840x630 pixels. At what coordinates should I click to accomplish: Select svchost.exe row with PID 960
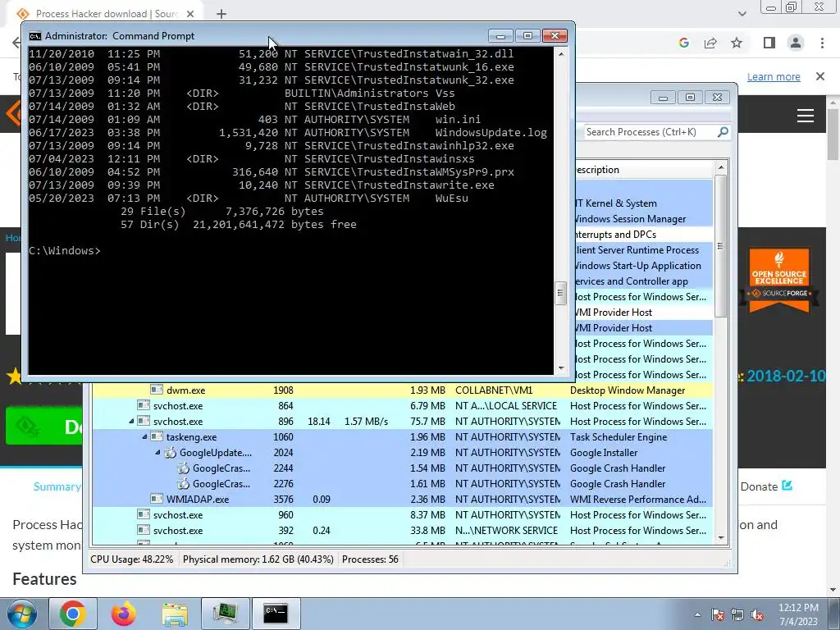402,515
